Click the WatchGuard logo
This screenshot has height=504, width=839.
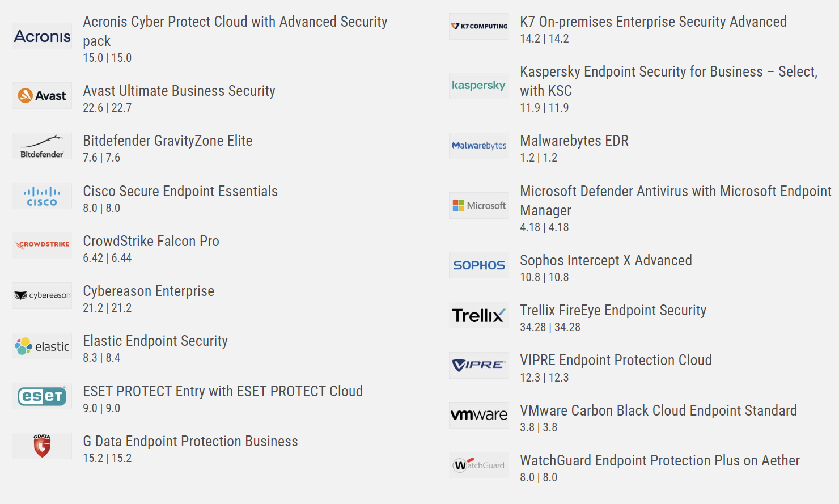(479, 465)
